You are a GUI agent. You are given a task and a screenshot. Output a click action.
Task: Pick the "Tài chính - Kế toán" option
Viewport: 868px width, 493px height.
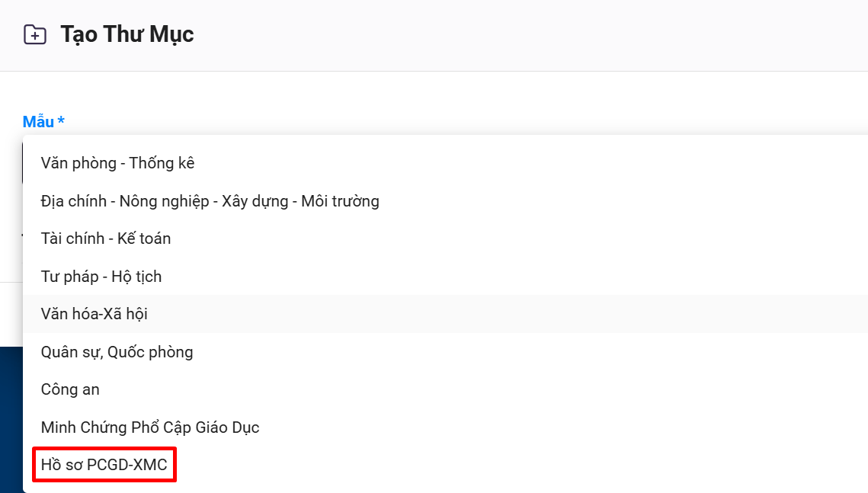(x=106, y=238)
